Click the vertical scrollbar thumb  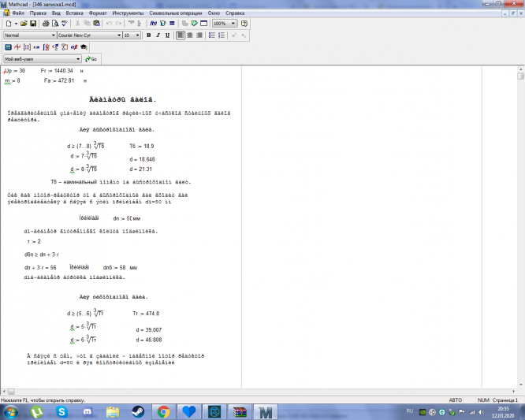[x=520, y=76]
